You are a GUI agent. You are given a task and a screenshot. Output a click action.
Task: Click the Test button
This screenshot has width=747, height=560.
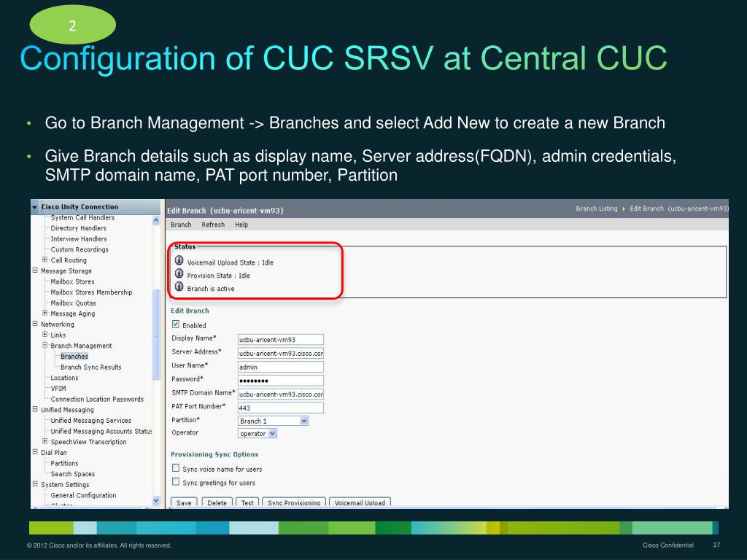point(247,503)
